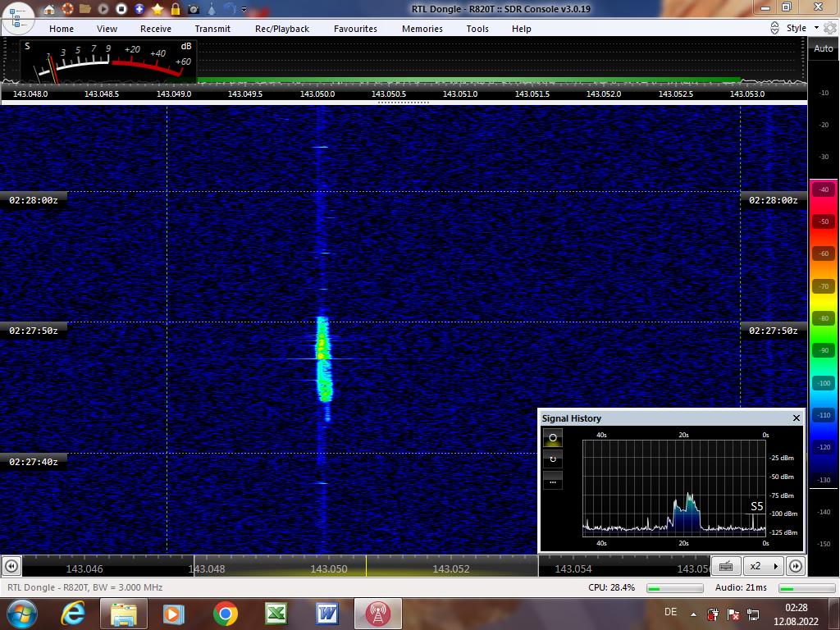Click 143.046 on the bottom band scale

pyautogui.click(x=84, y=569)
